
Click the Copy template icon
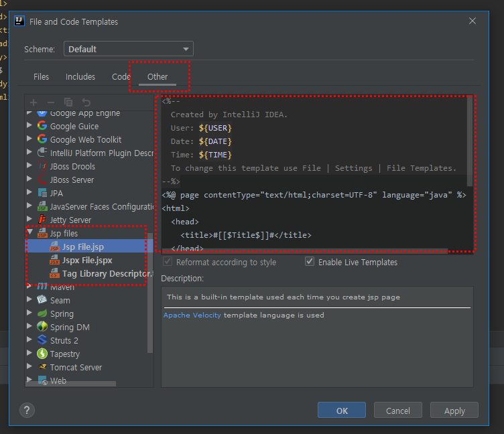pyautogui.click(x=68, y=102)
